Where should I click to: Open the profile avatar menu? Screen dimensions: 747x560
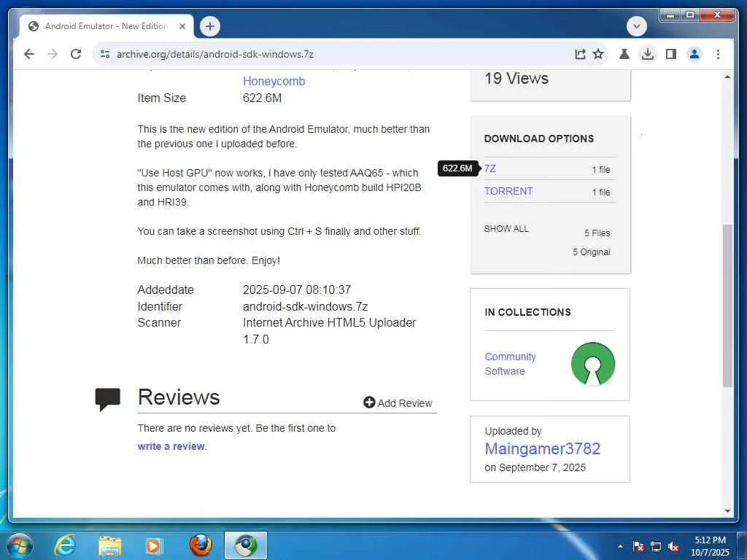694,54
